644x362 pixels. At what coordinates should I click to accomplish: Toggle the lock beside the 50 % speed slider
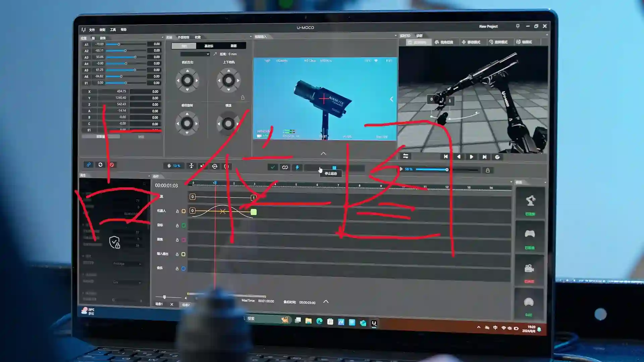point(488,170)
